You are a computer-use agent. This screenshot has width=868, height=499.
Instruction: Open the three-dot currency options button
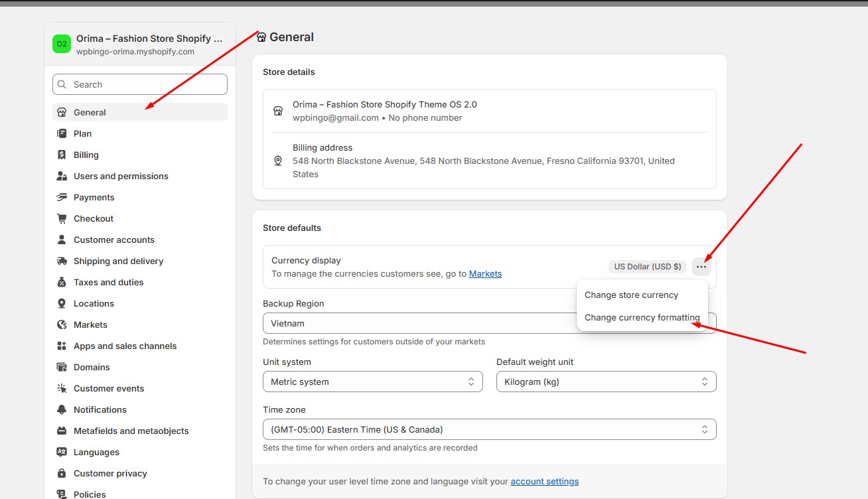[701, 267]
